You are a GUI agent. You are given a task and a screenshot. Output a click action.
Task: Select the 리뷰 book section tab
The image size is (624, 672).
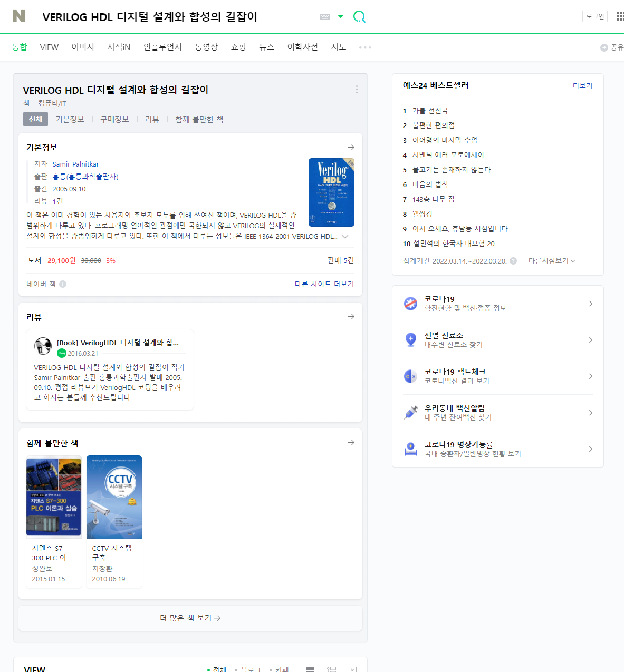tap(152, 119)
